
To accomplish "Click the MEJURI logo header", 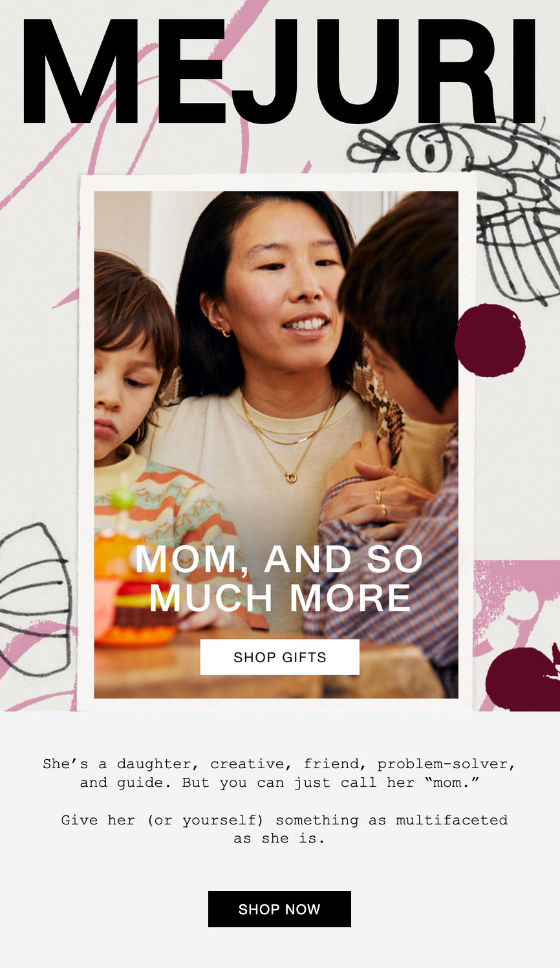I will pos(279,70).
